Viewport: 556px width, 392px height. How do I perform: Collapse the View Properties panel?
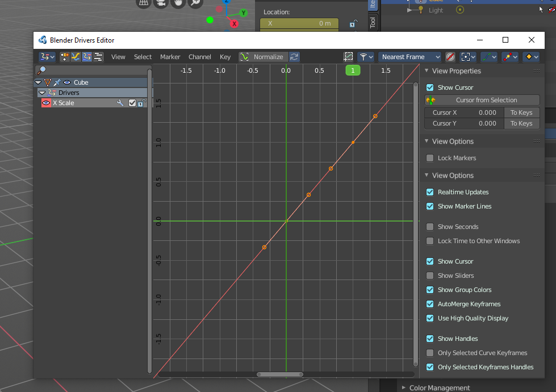(x=427, y=70)
